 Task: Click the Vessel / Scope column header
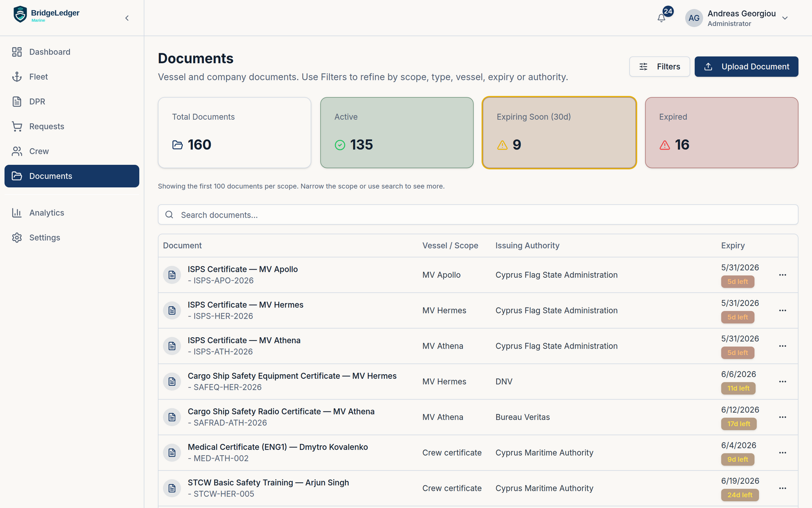pos(450,246)
